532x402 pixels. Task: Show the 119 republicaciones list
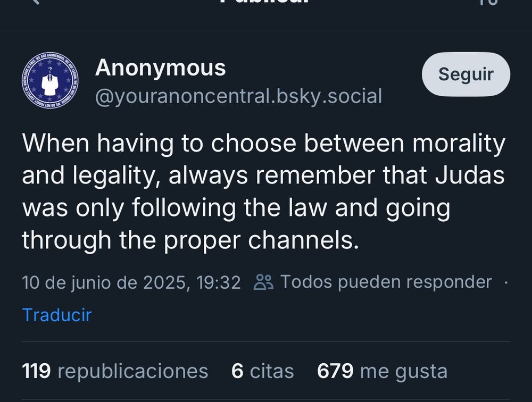coord(115,371)
